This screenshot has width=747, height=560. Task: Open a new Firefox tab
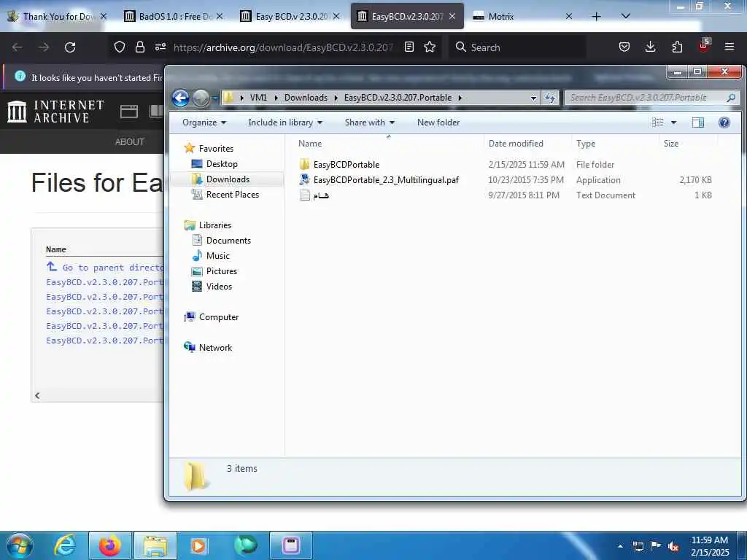(596, 16)
